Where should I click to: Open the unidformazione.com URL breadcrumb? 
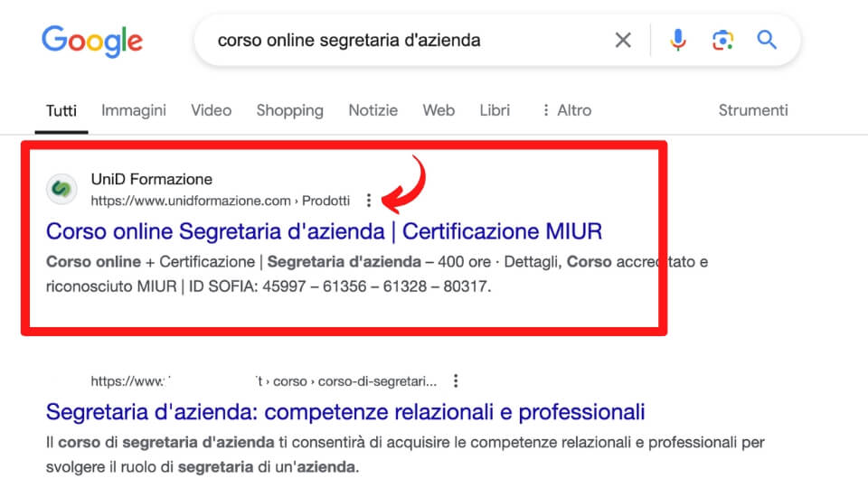tap(221, 201)
